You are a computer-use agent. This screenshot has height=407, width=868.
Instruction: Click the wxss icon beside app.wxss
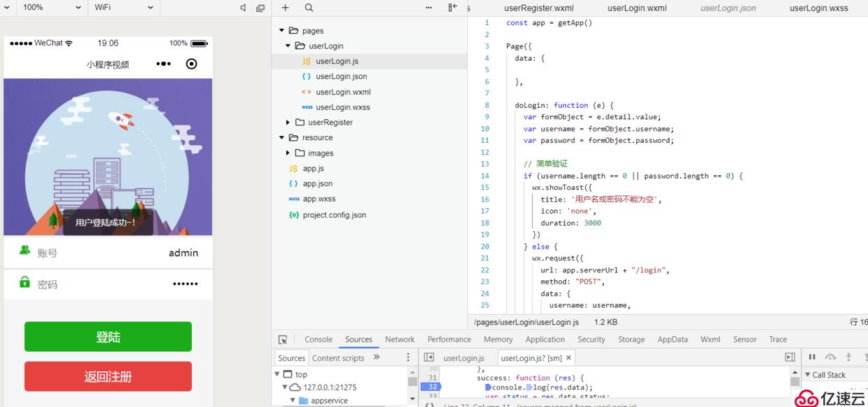(294, 199)
